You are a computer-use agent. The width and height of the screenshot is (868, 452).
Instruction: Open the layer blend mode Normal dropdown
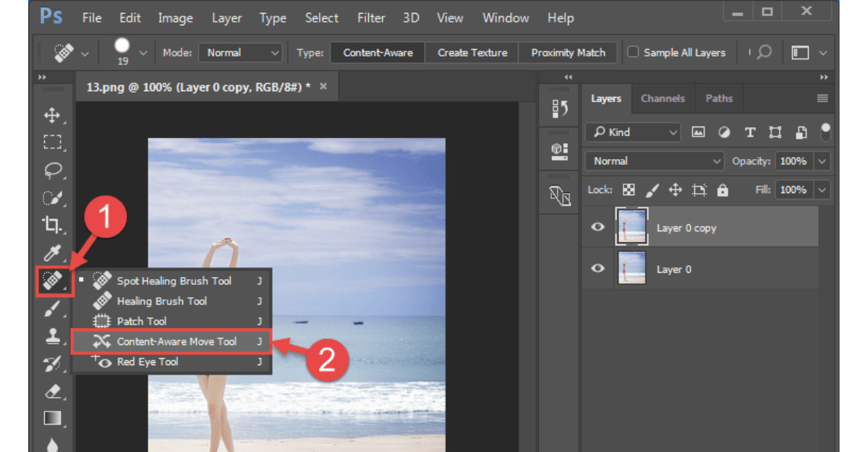tap(656, 161)
